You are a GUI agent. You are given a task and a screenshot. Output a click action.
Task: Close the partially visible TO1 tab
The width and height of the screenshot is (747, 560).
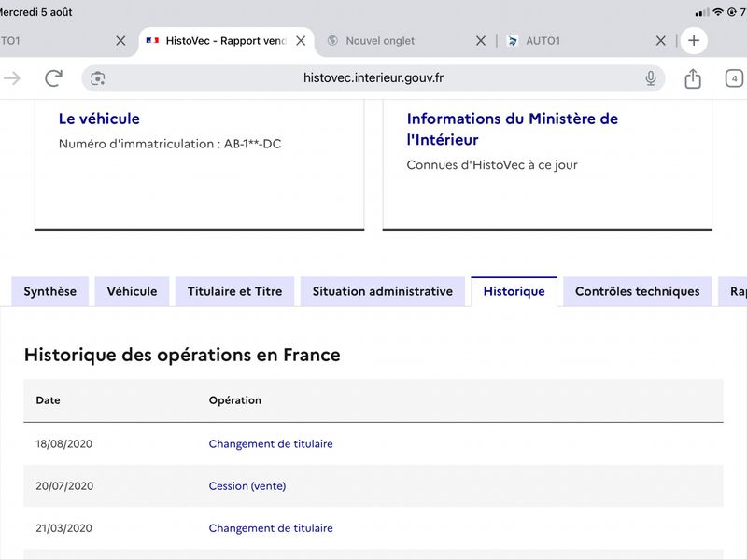(x=120, y=41)
